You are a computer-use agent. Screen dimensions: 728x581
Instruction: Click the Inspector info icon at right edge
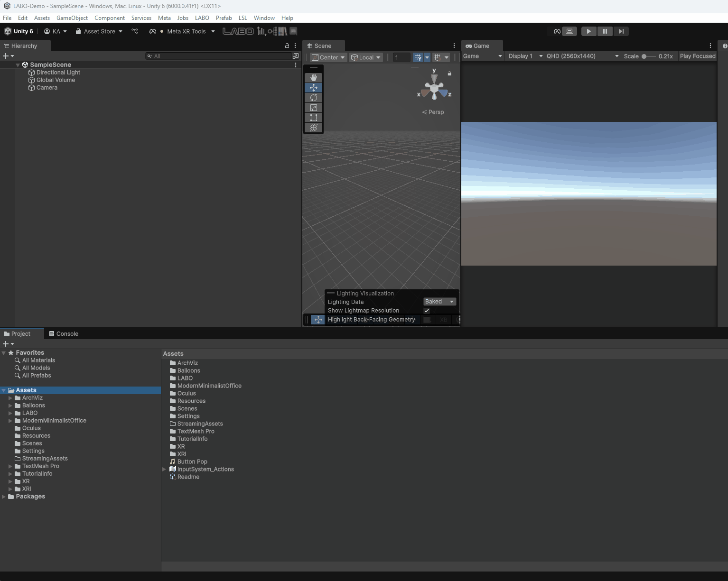pyautogui.click(x=725, y=46)
